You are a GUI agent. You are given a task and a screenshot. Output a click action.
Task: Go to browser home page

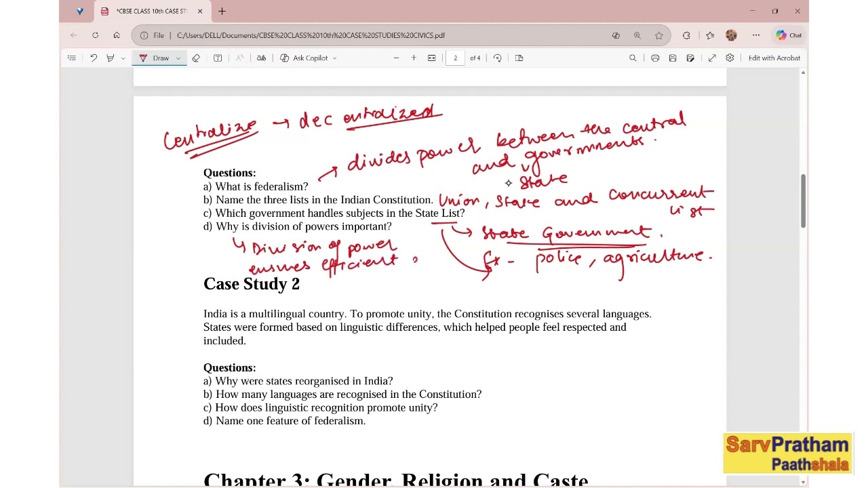(x=117, y=35)
